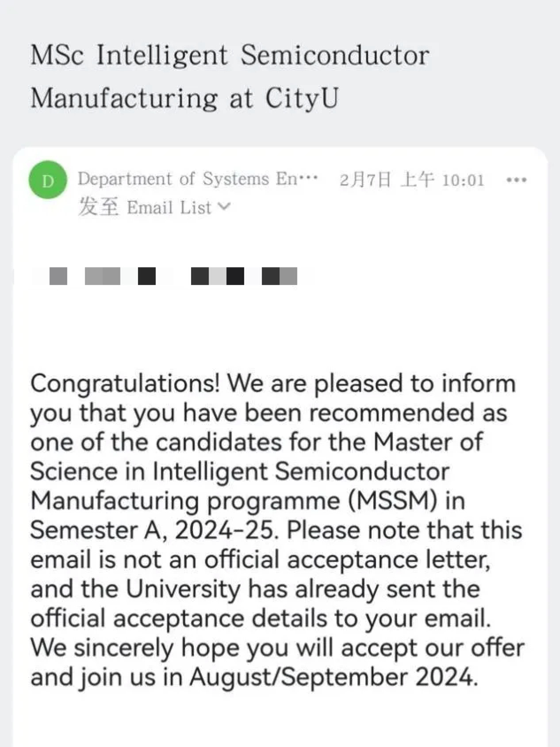
Task: Click the phrase Master of in the body
Action: tap(428, 443)
